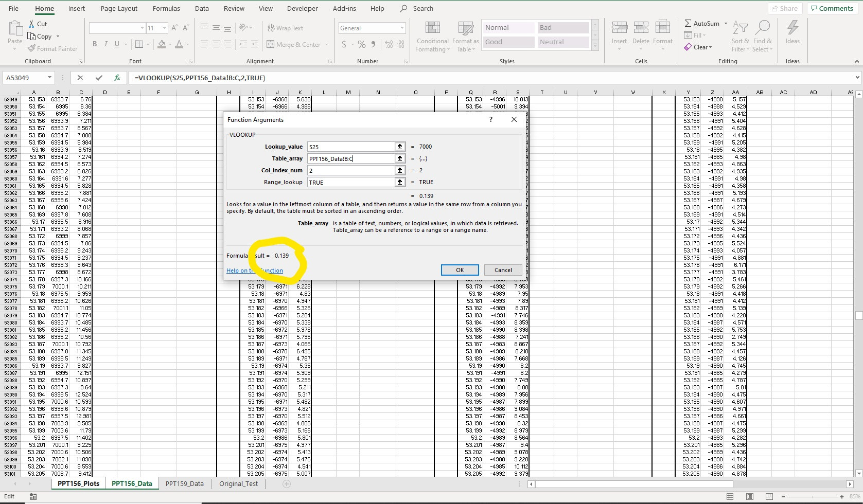Click AutoSum sigma icon

click(688, 23)
